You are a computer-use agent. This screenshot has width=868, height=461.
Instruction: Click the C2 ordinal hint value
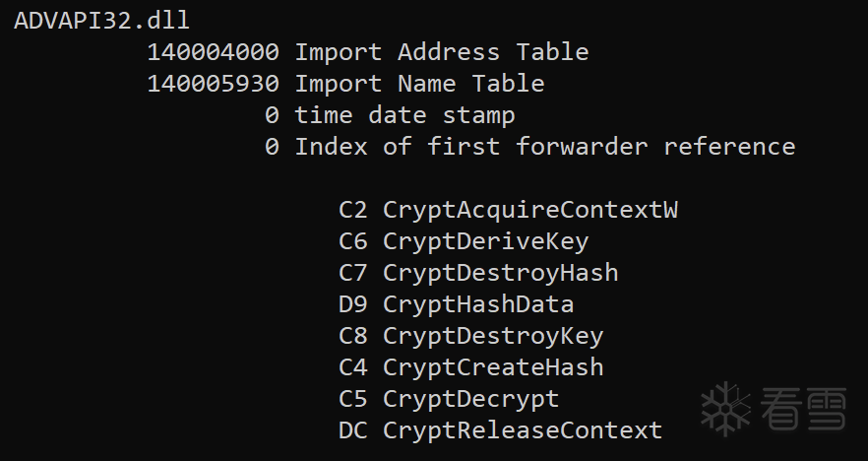353,210
